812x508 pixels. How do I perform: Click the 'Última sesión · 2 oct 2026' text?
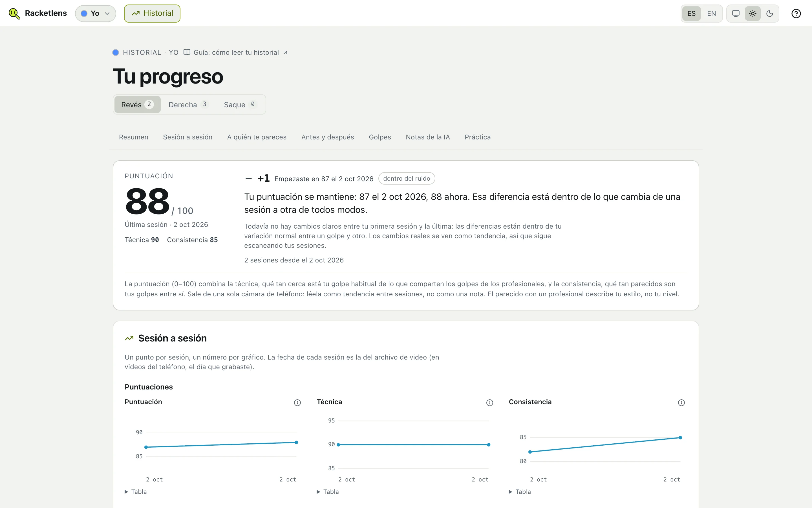(166, 224)
